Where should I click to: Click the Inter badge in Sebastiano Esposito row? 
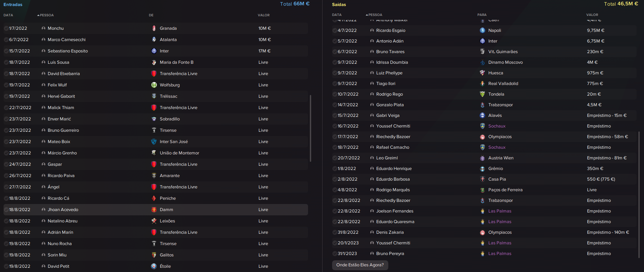[x=154, y=51]
